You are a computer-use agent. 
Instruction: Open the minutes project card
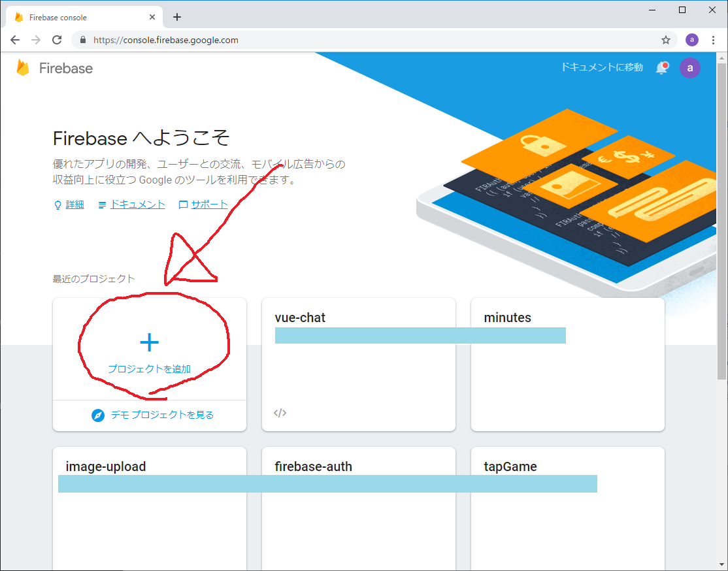click(567, 365)
